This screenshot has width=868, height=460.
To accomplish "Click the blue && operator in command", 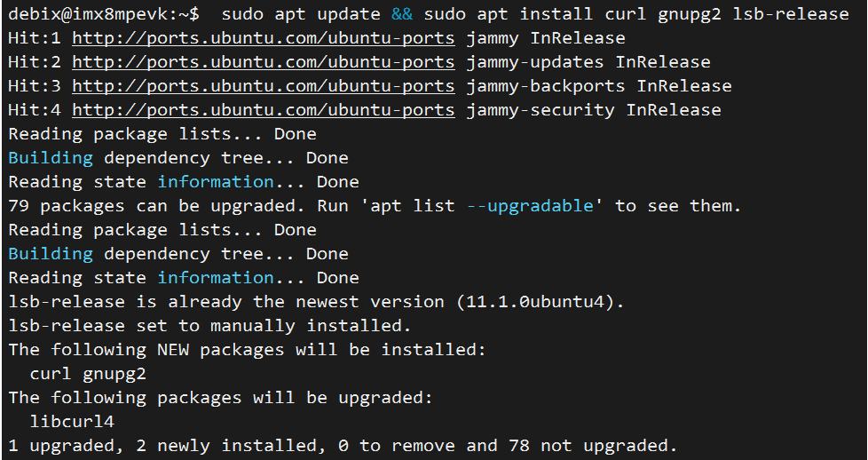I will (402, 14).
